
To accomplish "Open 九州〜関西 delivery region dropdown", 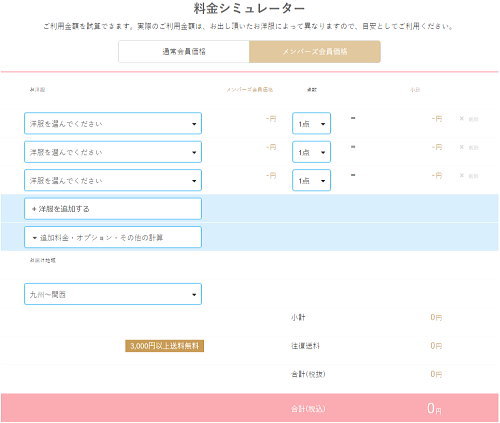I will click(x=113, y=294).
